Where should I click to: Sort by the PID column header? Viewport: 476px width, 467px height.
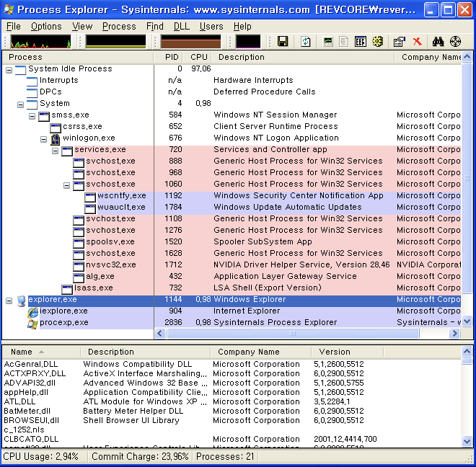tap(169, 57)
